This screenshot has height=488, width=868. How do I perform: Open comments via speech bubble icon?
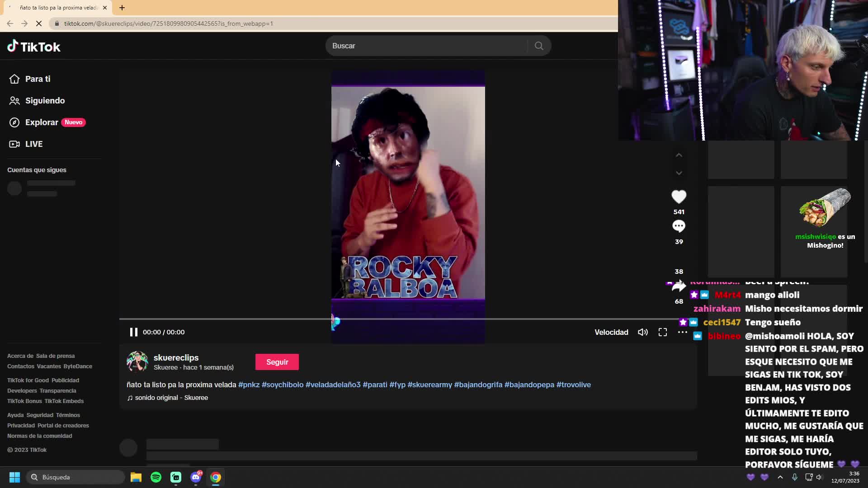coord(679,226)
